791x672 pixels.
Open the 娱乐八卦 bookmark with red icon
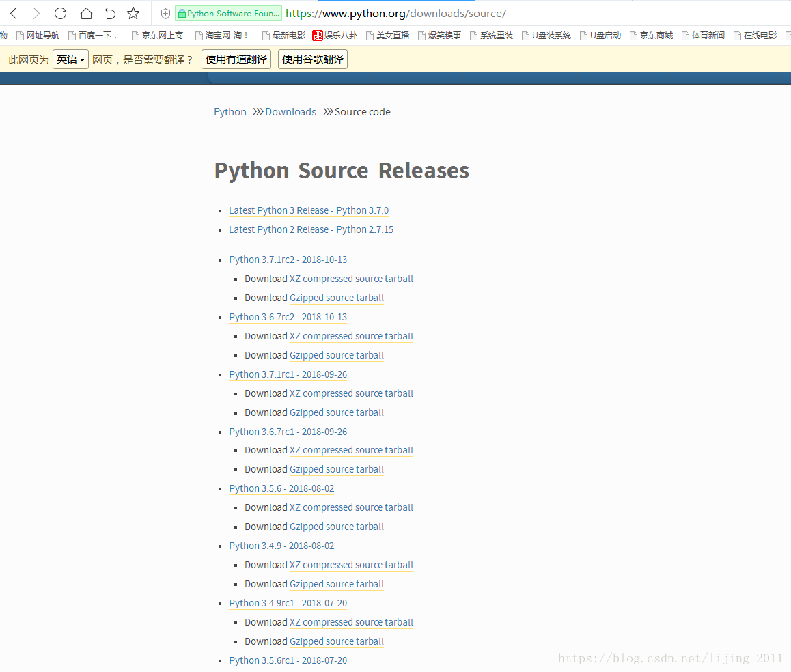335,36
